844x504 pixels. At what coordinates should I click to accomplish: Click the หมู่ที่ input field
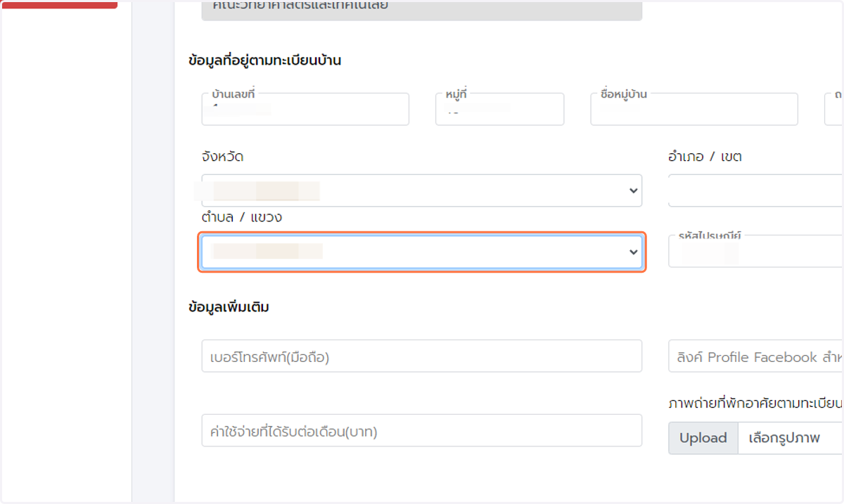(x=499, y=109)
